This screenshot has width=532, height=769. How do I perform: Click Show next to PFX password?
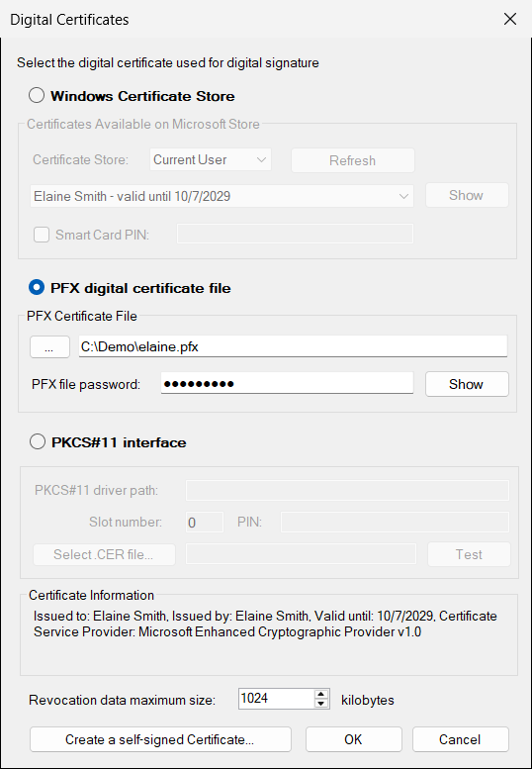(x=467, y=384)
